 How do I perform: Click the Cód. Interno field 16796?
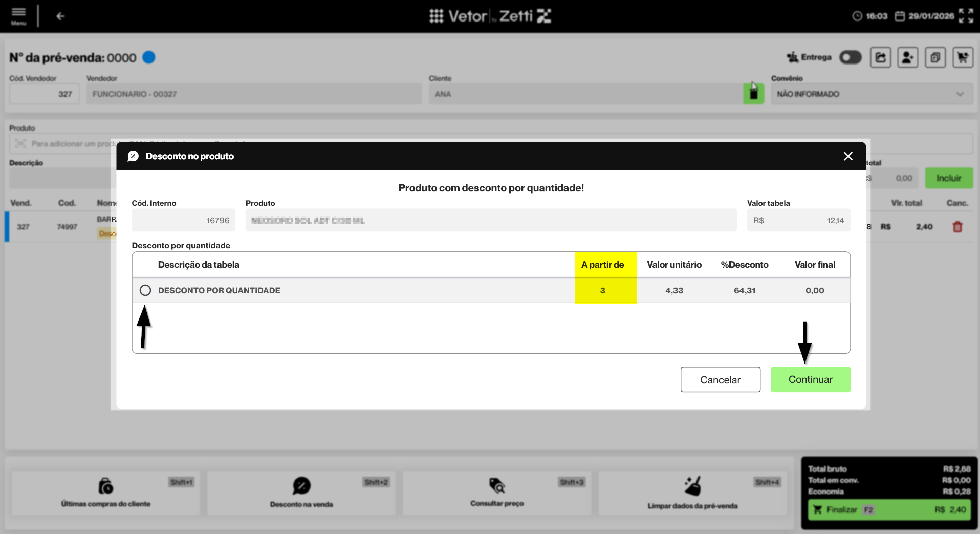click(183, 220)
